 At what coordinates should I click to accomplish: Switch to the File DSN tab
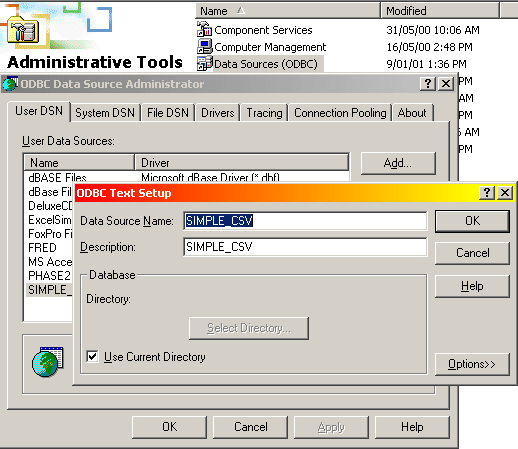[x=168, y=113]
